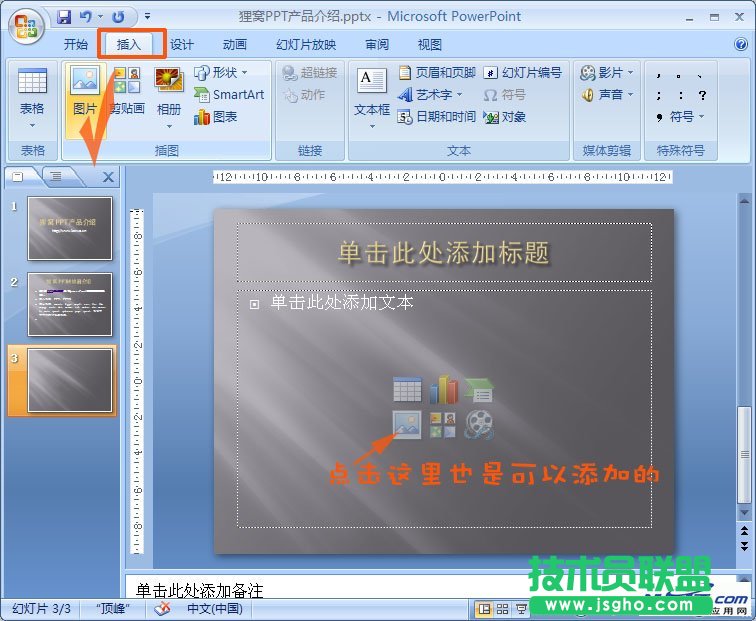Switch to the 动画 tab

(x=235, y=45)
